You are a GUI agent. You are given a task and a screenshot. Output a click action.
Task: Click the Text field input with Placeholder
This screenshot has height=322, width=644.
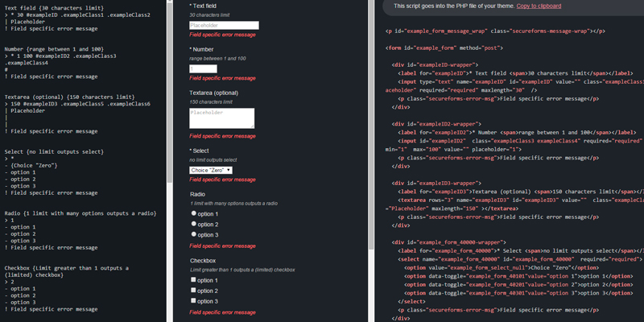click(x=224, y=26)
